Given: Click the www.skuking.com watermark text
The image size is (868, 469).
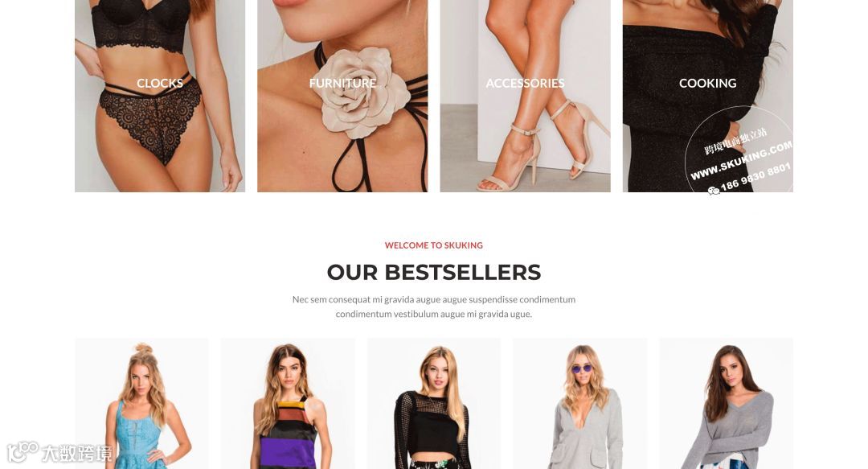Looking at the screenshot, I should point(741,161).
